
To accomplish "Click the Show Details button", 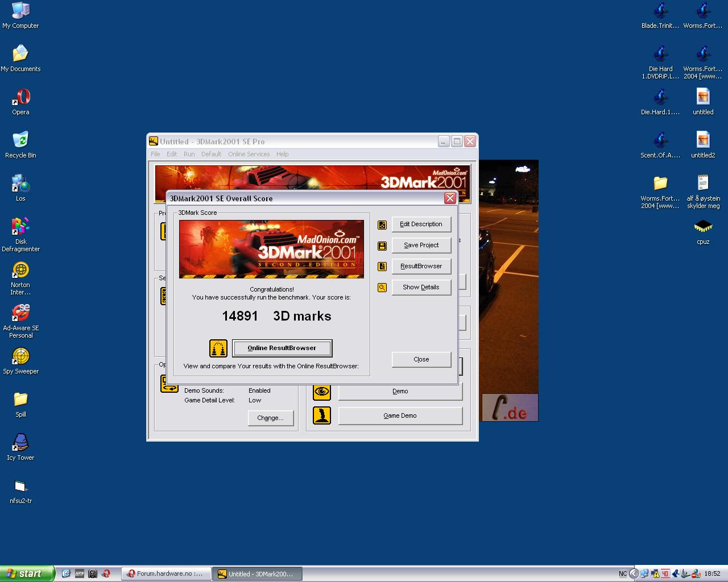I will pyautogui.click(x=421, y=288).
